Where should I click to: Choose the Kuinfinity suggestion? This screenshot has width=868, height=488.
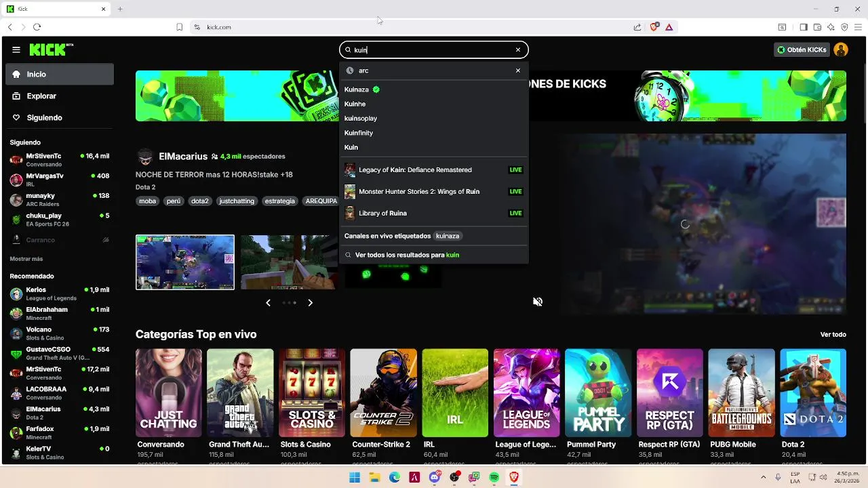pyautogui.click(x=433, y=133)
